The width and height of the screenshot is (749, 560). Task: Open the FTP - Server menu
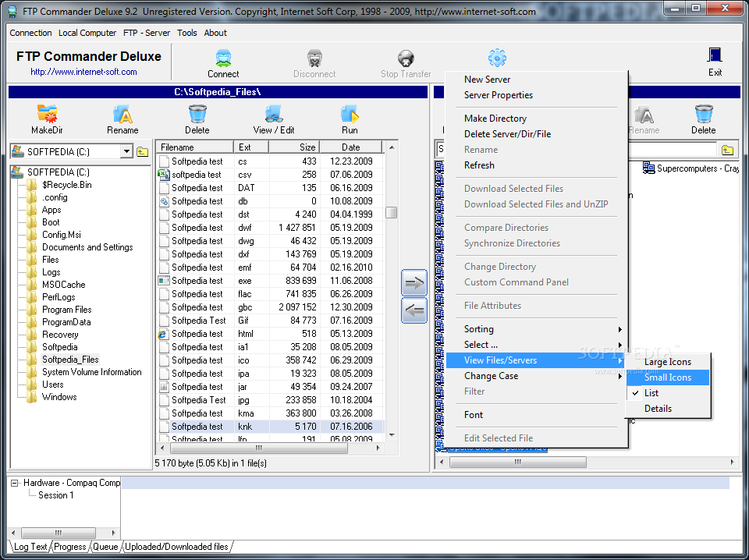pos(147,33)
